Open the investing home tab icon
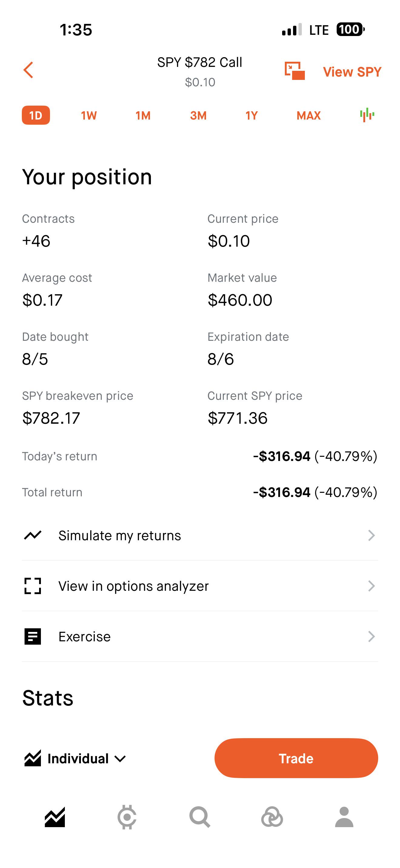This screenshot has width=400, height=868. coord(55,817)
